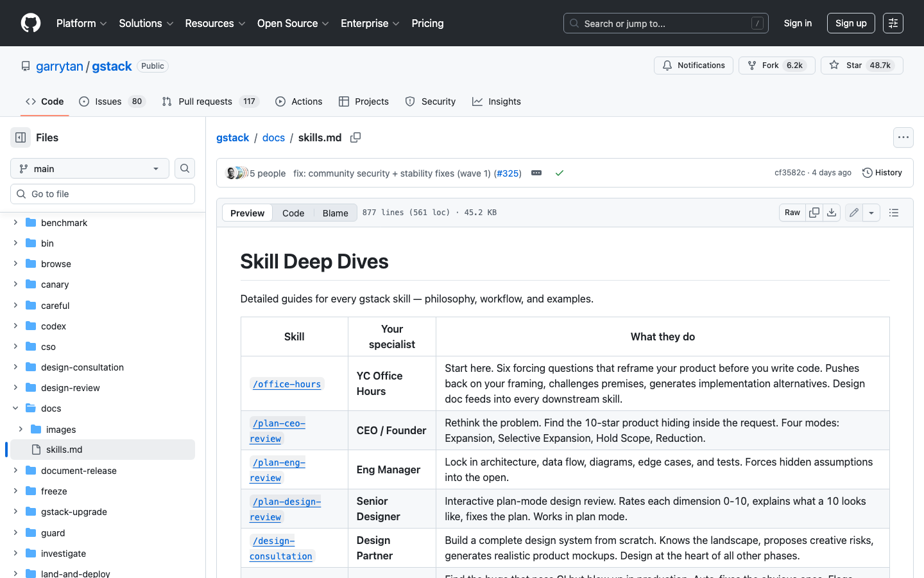Switch to the Preview view
The image size is (924, 578).
pyautogui.click(x=247, y=213)
